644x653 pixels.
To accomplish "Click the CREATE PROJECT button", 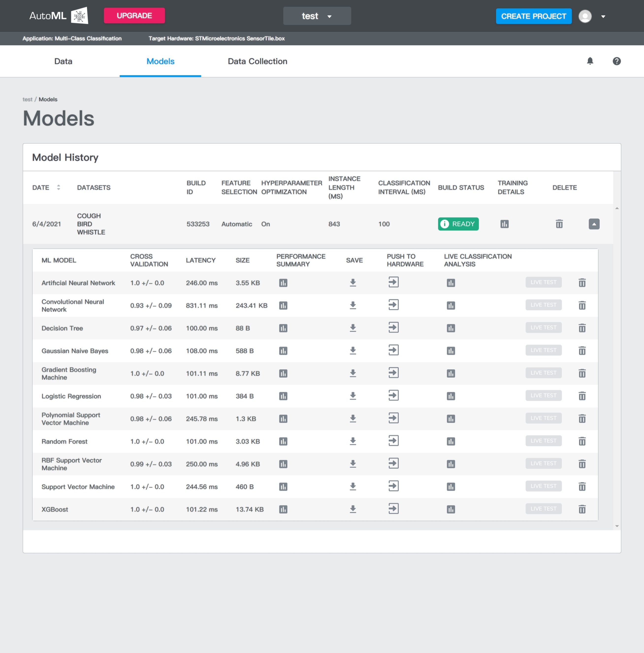I will point(533,16).
